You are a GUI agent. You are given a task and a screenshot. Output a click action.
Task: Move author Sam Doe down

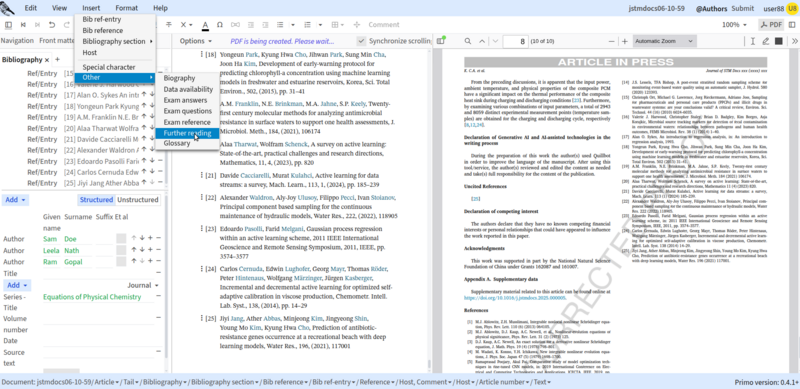point(142,238)
